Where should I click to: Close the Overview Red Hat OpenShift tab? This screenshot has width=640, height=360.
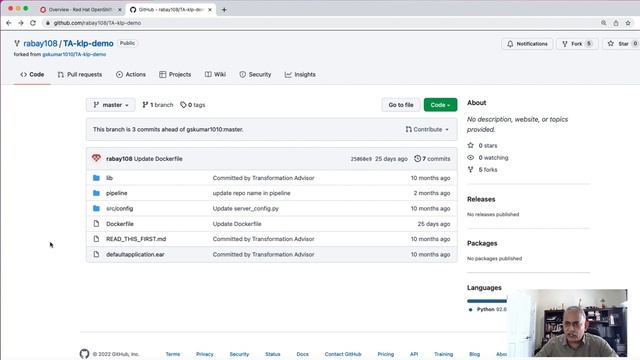point(120,9)
